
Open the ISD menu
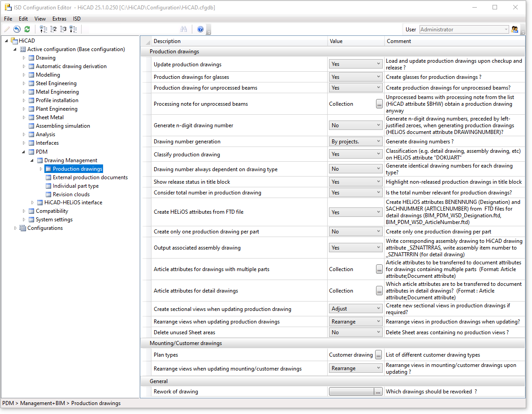coord(77,19)
